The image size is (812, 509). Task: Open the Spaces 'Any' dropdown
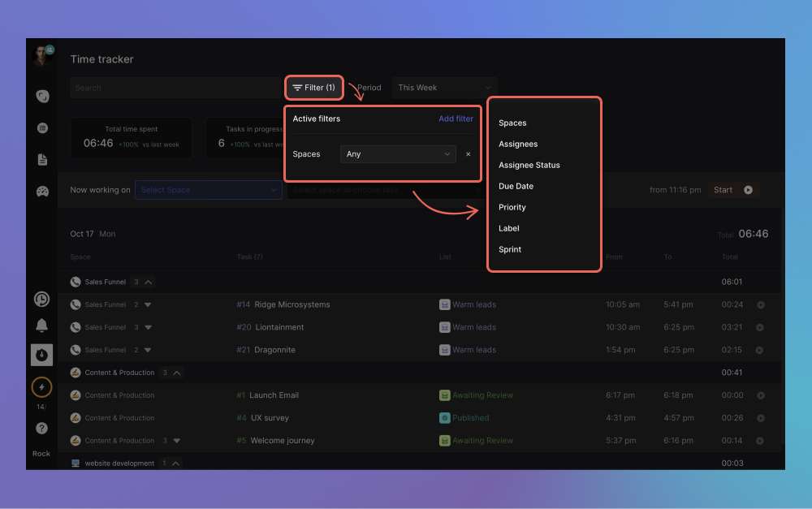(x=398, y=154)
